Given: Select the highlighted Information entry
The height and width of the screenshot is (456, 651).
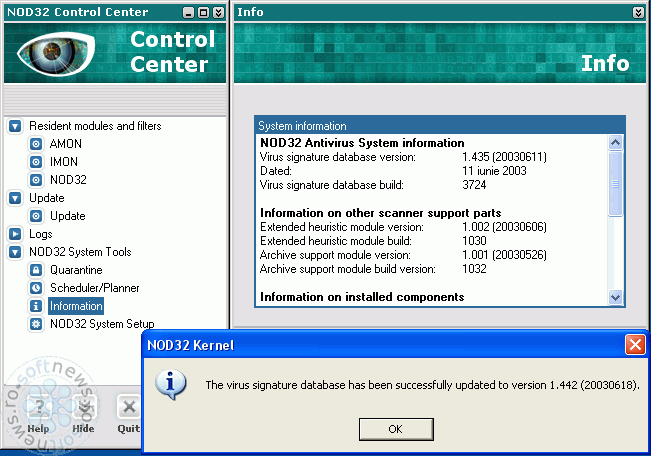Looking at the screenshot, I should tap(76, 306).
